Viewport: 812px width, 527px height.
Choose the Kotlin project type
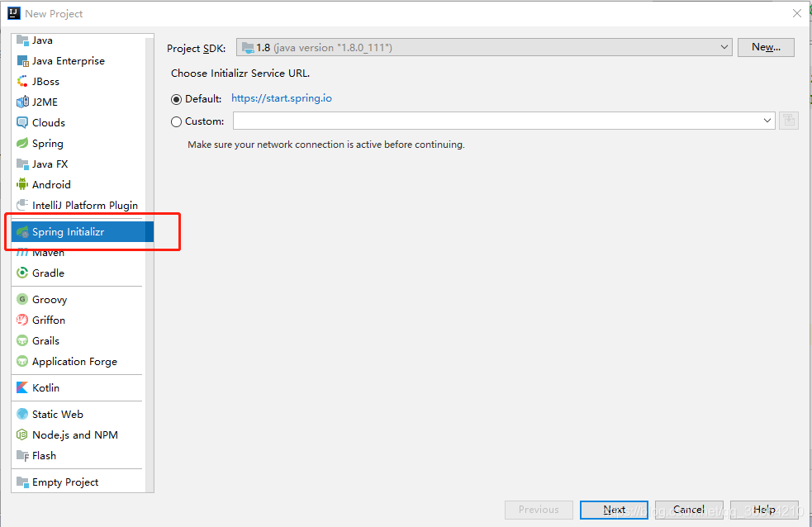point(78,387)
